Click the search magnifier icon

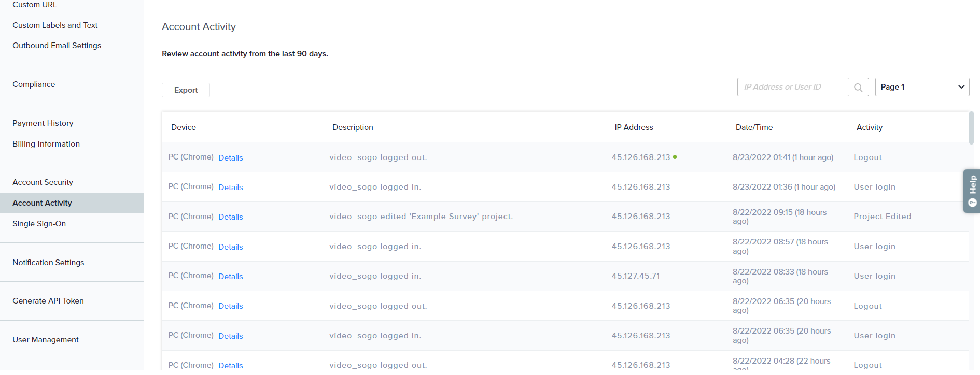coord(858,88)
